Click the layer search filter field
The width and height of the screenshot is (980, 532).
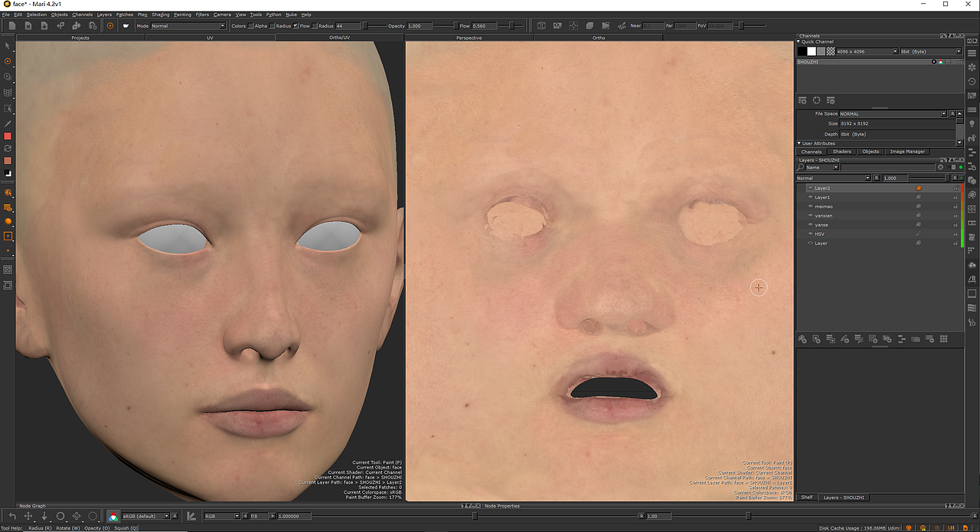[x=888, y=167]
